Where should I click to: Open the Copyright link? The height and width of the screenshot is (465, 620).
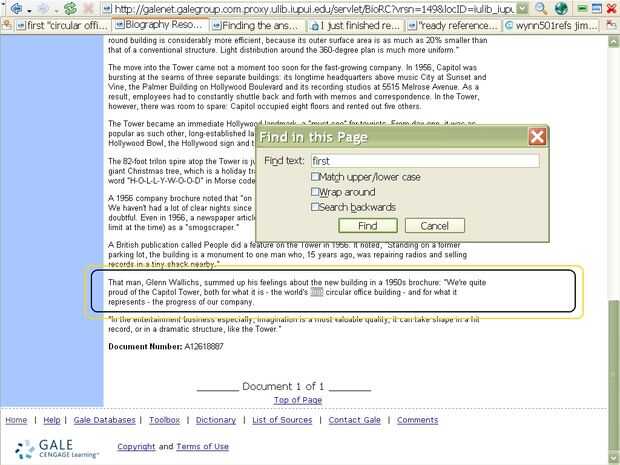(136, 446)
